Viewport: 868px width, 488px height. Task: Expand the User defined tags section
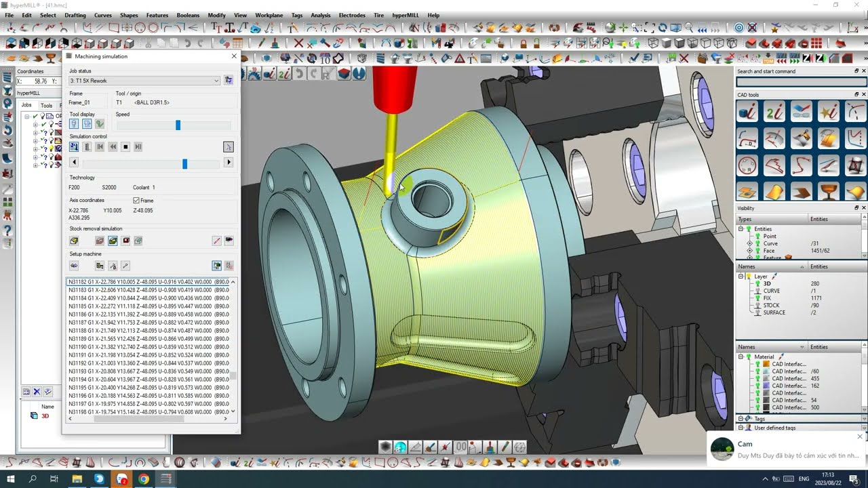(741, 428)
